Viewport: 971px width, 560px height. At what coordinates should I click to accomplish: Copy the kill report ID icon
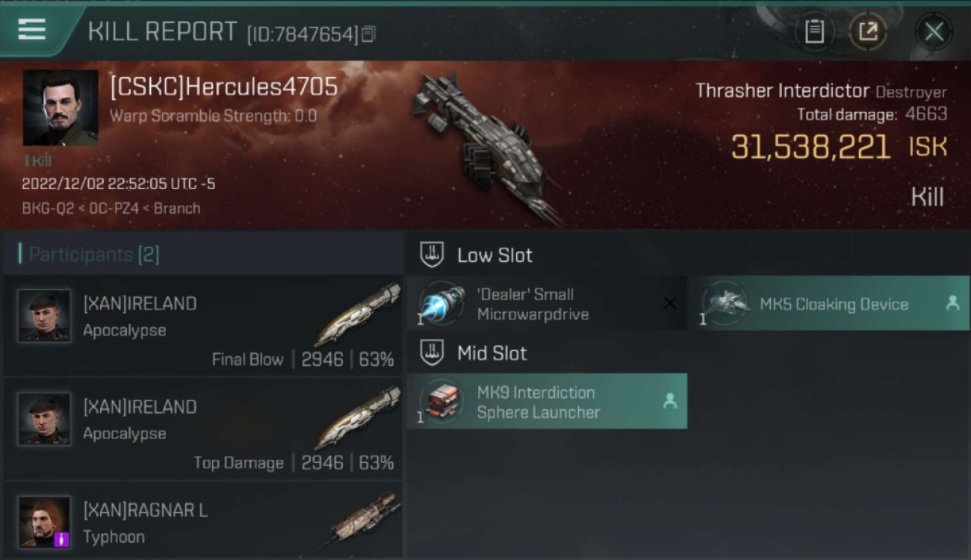tap(367, 34)
